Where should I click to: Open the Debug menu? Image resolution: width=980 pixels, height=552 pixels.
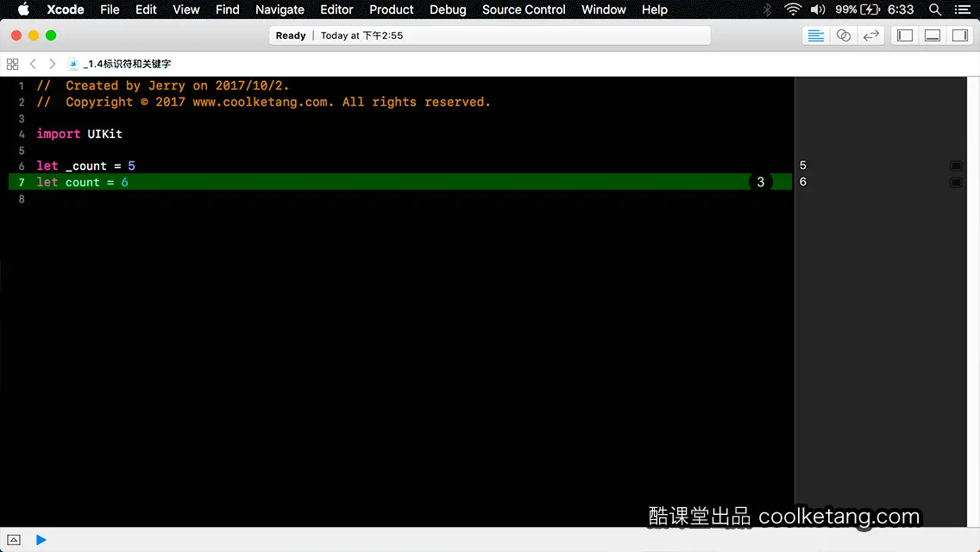click(448, 9)
